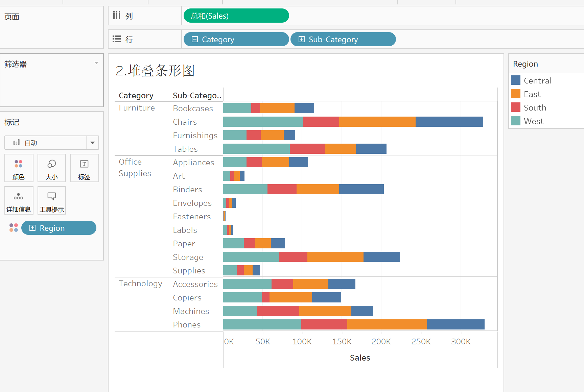Screen dimensions: 584x392
Task: Open the Filters shelf dropdown arrow
Action: click(97, 63)
